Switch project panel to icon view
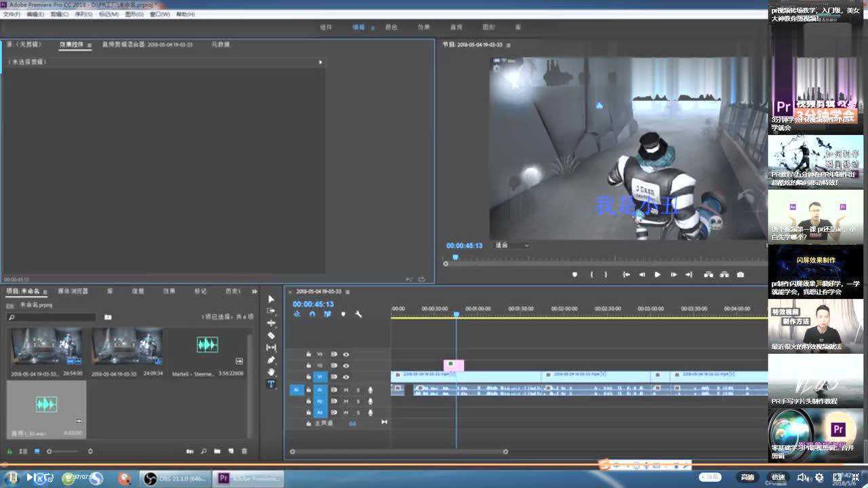This screenshot has width=868, height=488. click(37, 451)
